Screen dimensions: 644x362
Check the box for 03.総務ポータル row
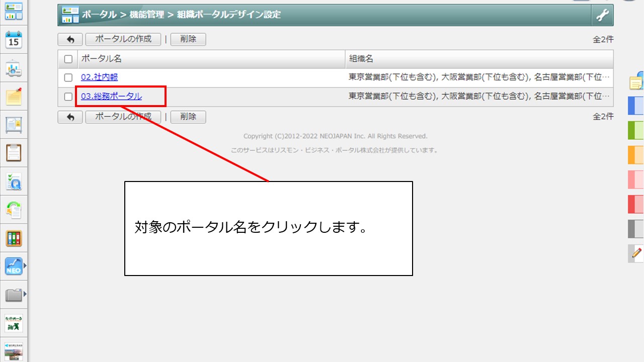tap(68, 97)
